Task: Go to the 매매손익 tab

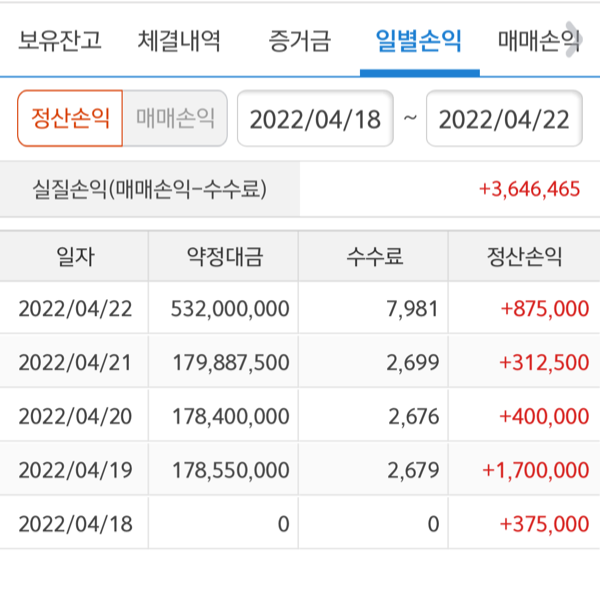Action: (538, 41)
